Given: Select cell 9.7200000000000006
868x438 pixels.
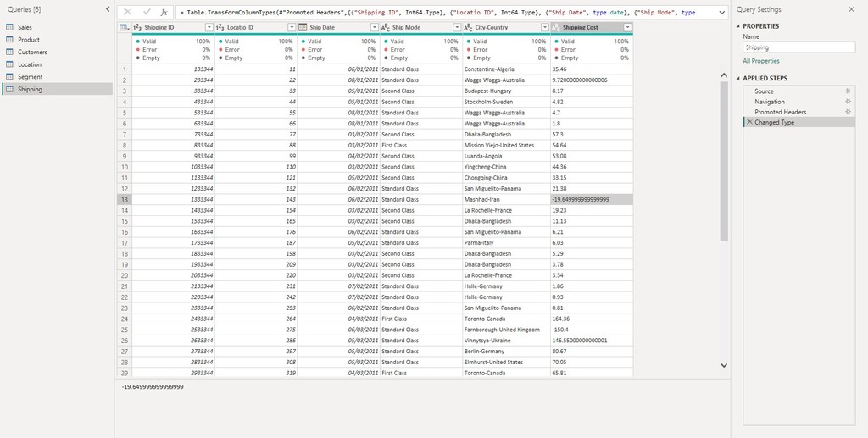Looking at the screenshot, I should click(592, 80).
